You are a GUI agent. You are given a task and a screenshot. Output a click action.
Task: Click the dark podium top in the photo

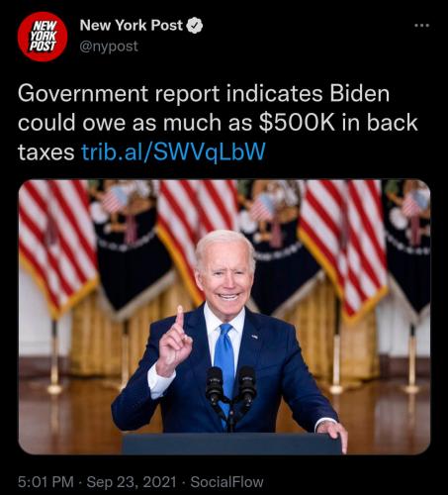(232, 444)
